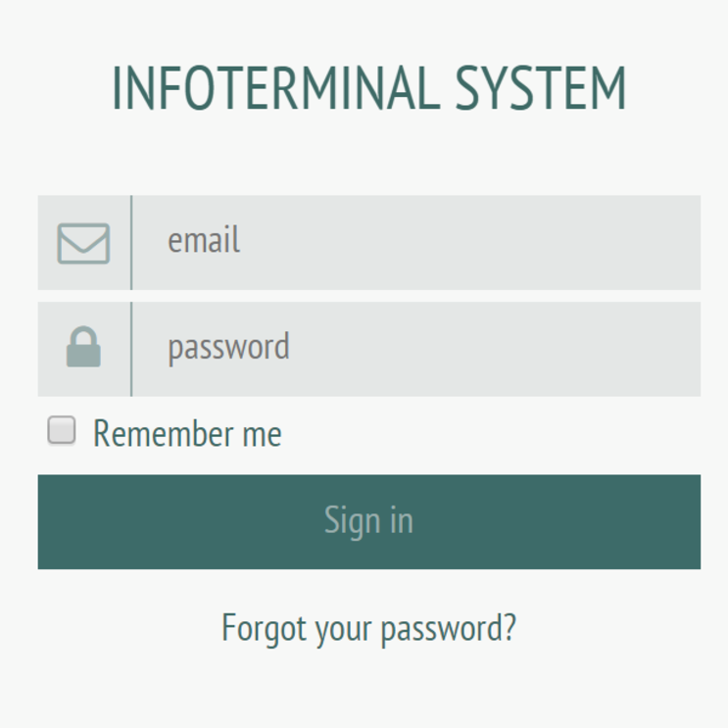Screen dimensions: 728x728
Task: Focus the email input field
Action: (416, 242)
